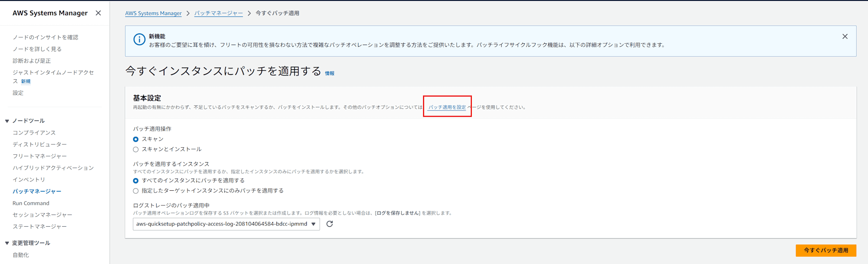
Task: Go to 診断および是正 page
Action: click(32, 61)
